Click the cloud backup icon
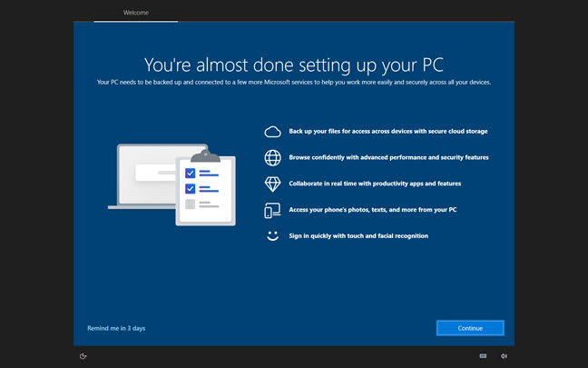 (272, 132)
